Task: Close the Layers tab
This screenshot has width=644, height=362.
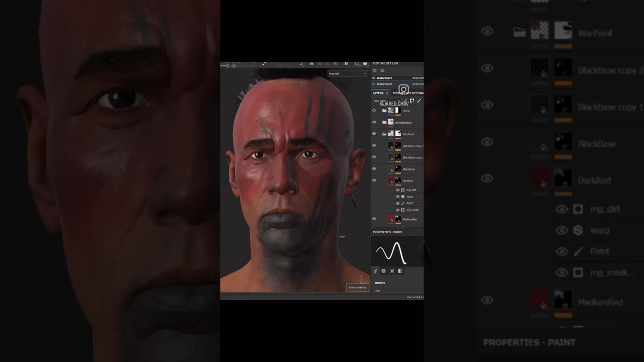Action: pyautogui.click(x=387, y=93)
